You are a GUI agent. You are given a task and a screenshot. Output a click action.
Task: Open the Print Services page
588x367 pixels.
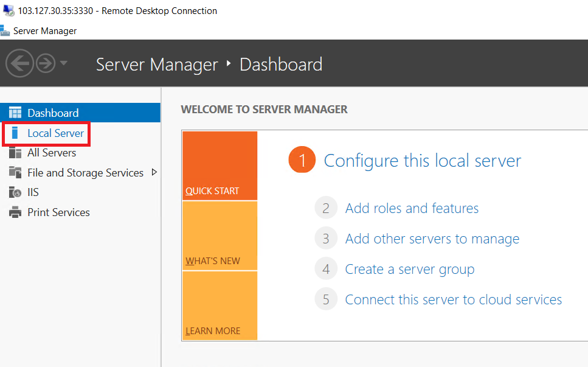58,212
